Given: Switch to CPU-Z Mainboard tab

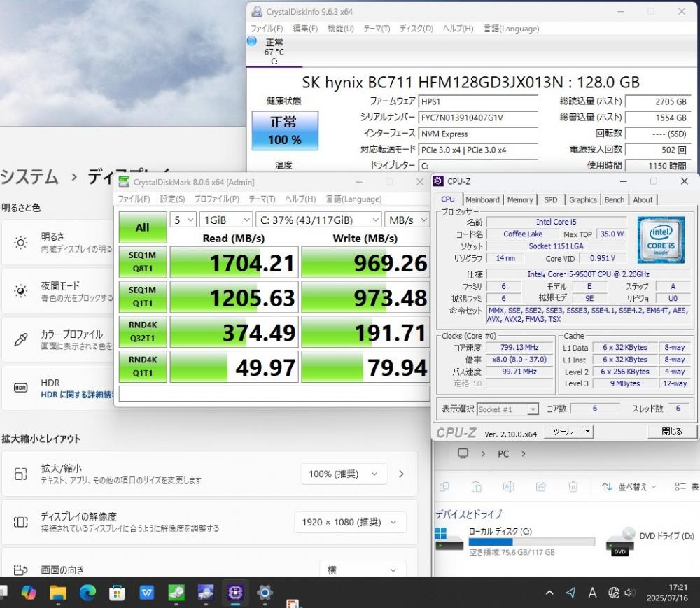Looking at the screenshot, I should (x=482, y=200).
